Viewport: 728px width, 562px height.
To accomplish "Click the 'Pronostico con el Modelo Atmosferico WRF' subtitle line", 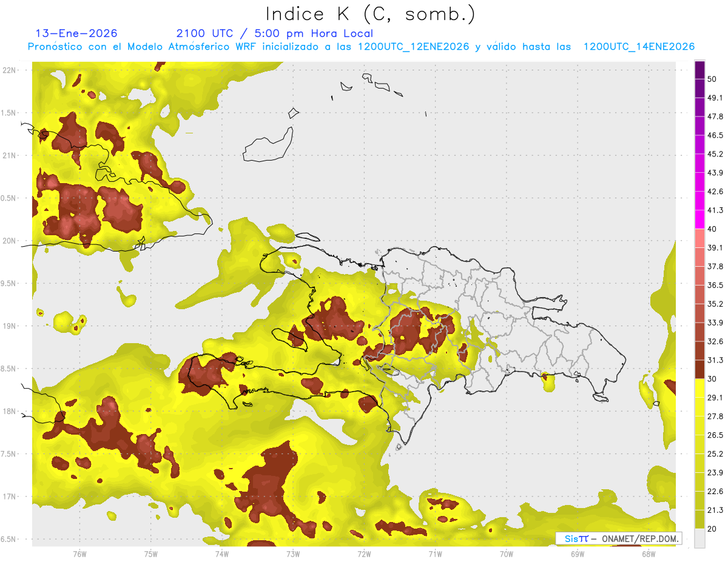I will pyautogui.click(x=361, y=47).
